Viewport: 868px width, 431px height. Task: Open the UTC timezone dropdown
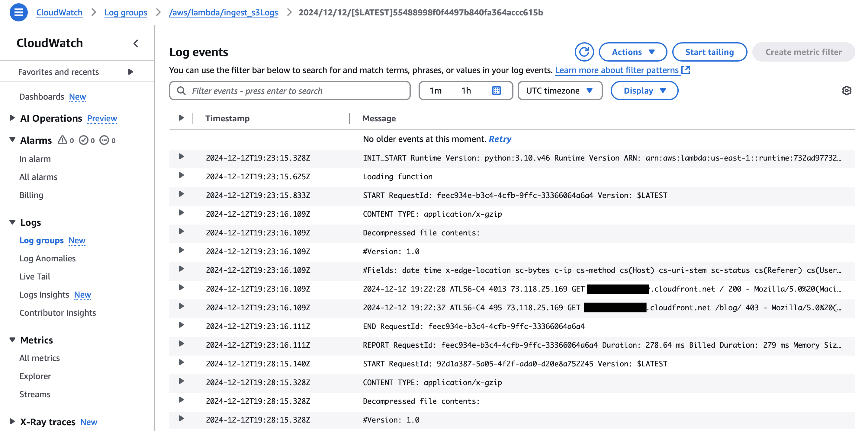560,91
